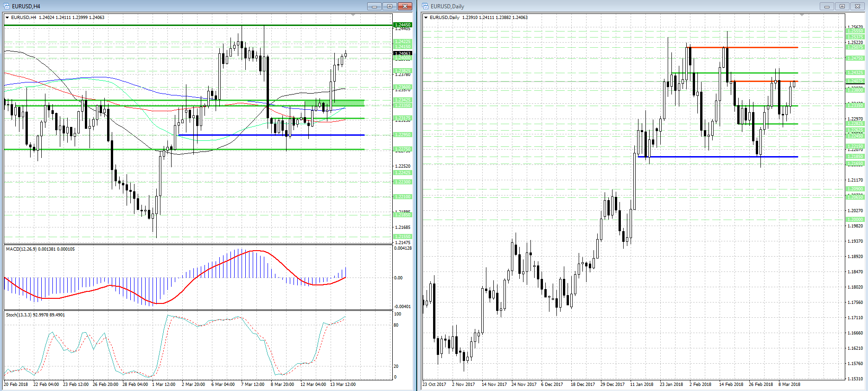Image resolution: width=868 pixels, height=391 pixels.
Task: Maximize the EURUSD,Daily chart window
Action: pyautogui.click(x=842, y=6)
